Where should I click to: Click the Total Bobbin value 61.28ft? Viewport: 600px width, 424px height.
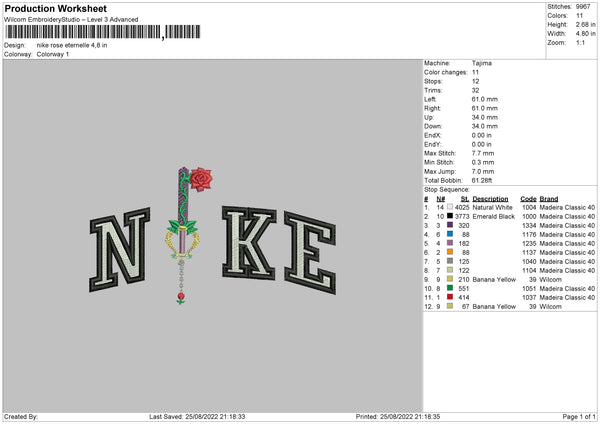482,180
